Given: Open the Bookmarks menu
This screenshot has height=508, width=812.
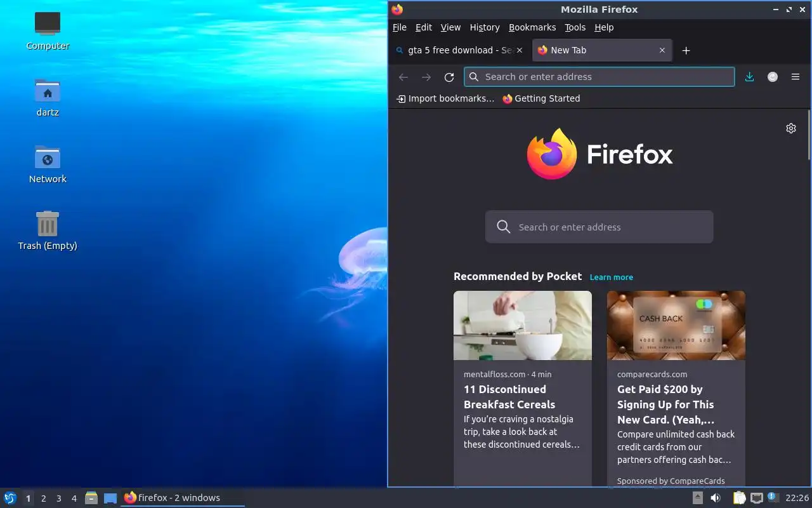Looking at the screenshot, I should click(x=532, y=27).
